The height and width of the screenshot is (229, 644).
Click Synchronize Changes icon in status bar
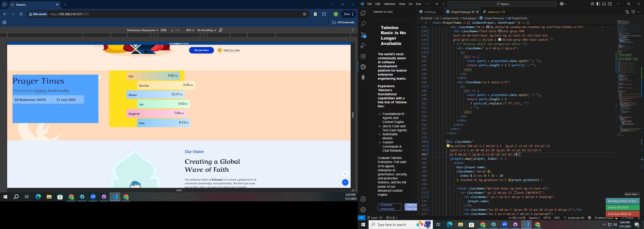point(381,218)
